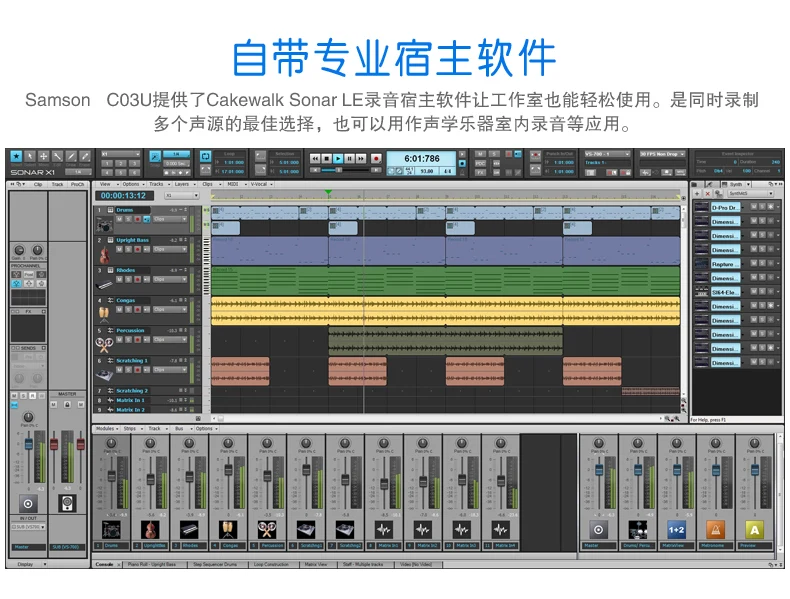Viewport: 790px width, 599px height.
Task: Click the 1+2 MatrixView bus icon
Action: tap(676, 530)
